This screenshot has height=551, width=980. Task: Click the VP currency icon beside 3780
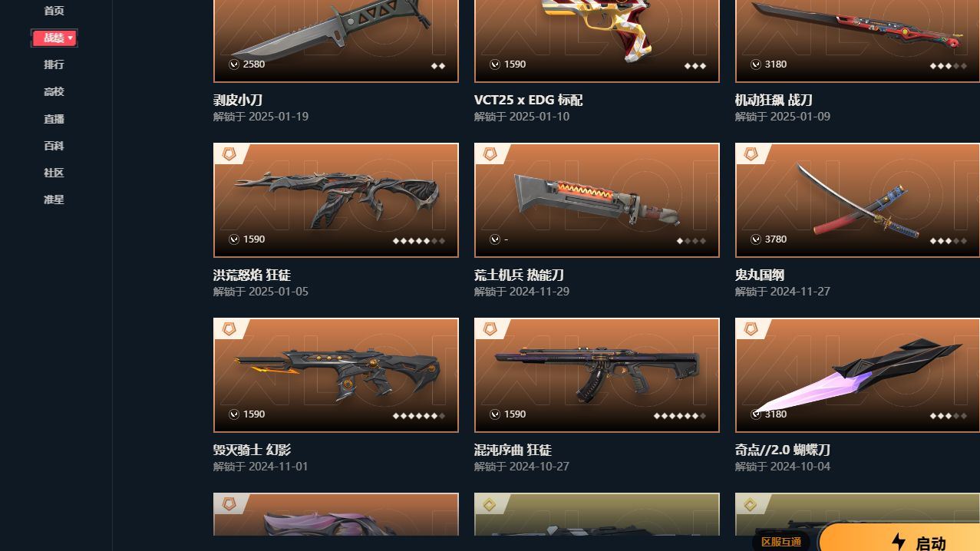(x=756, y=239)
